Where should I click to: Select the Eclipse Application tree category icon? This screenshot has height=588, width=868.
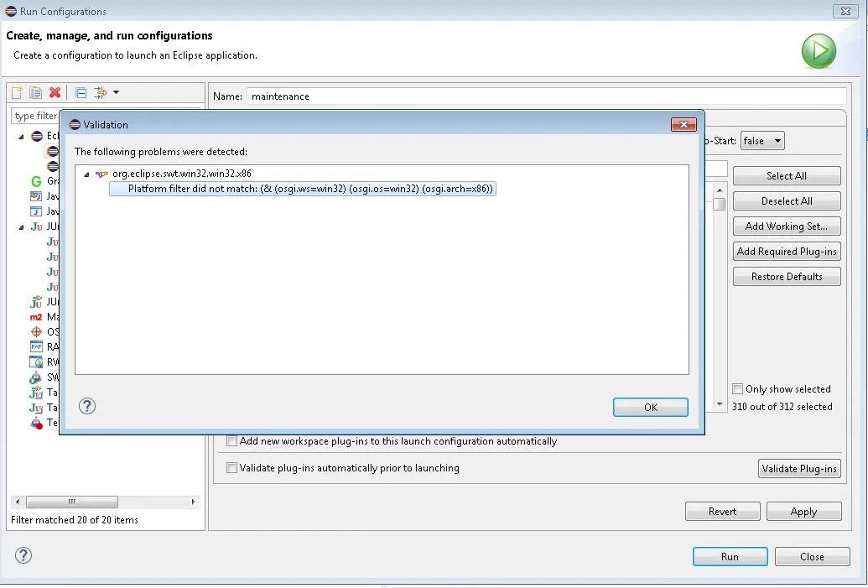(x=37, y=136)
